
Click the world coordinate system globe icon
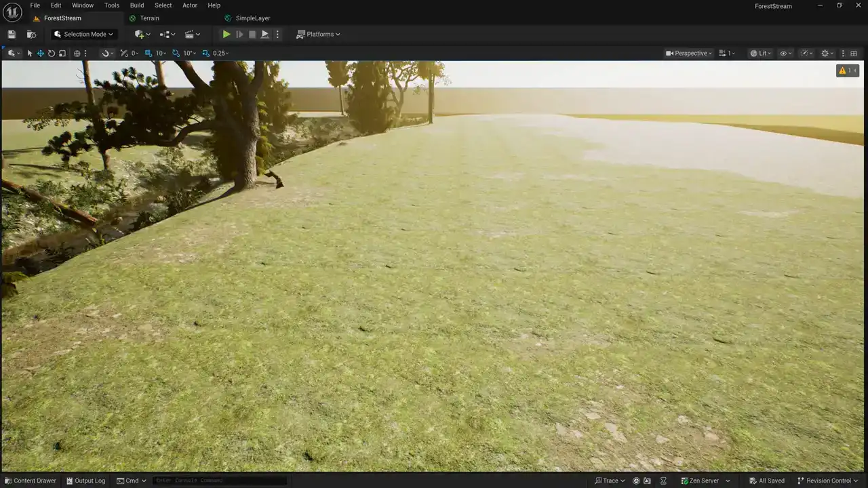(x=77, y=54)
